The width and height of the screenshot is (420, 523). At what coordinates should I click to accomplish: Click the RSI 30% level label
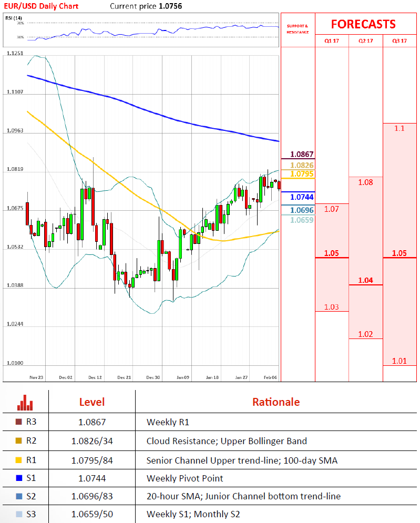click(x=21, y=37)
